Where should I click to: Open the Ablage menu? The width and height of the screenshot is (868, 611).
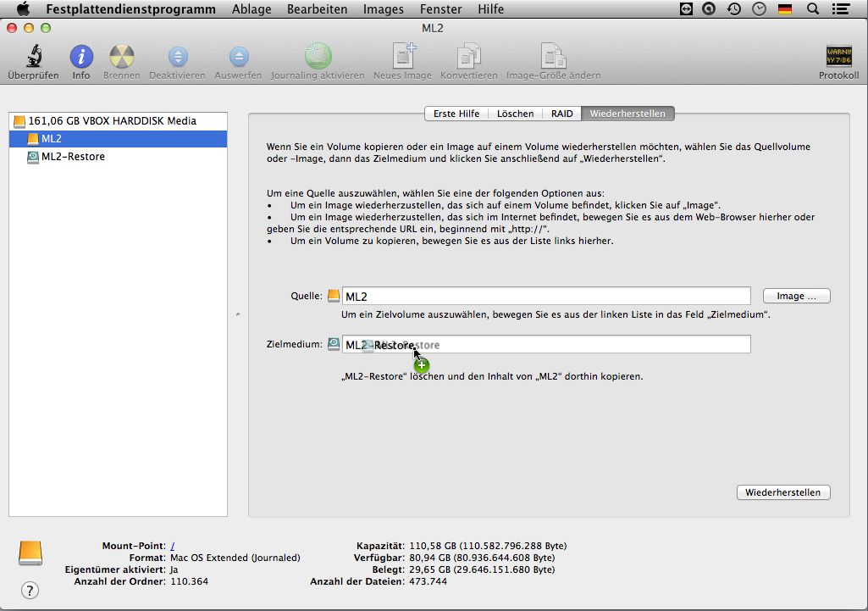pyautogui.click(x=252, y=8)
